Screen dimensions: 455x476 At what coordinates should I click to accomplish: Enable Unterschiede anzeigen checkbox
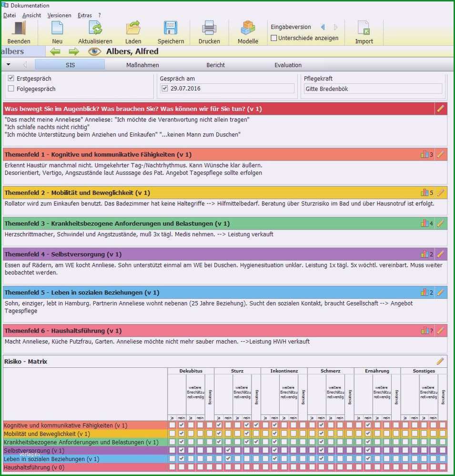(274, 38)
